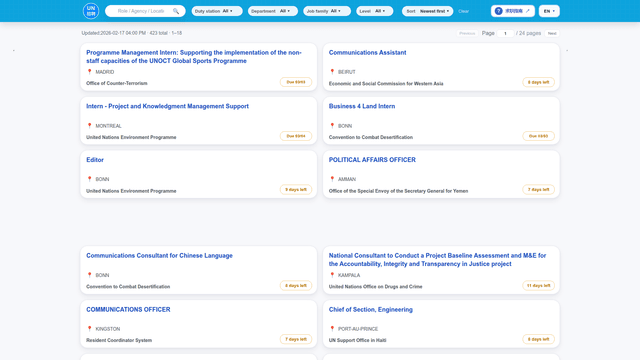The image size is (640, 360).
Task: Click 'Office of Counter-Terrorism' text
Action: click(x=117, y=83)
